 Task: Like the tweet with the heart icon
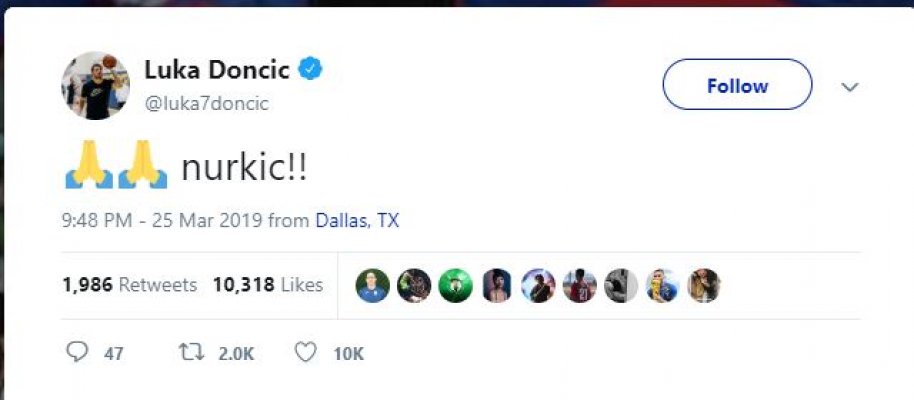click(x=305, y=353)
